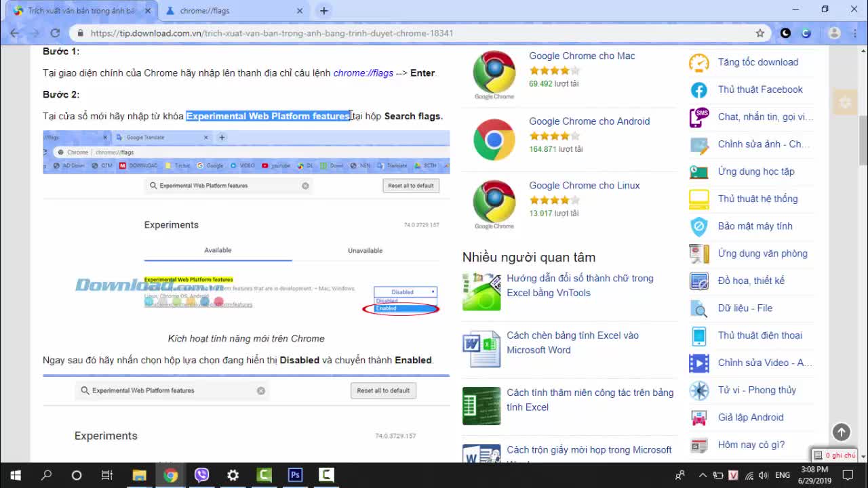Click the address bar URL
Image resolution: width=868 pixels, height=488 pixels.
click(272, 33)
